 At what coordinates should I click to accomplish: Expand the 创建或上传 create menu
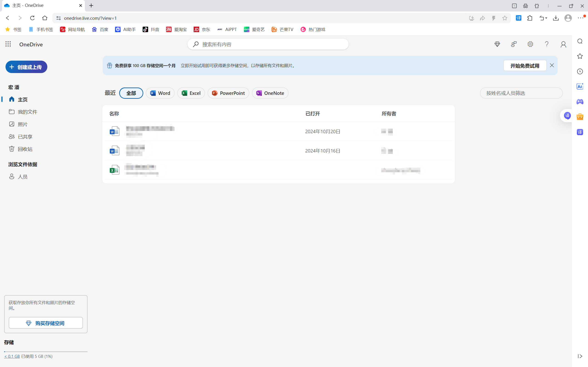point(26,67)
